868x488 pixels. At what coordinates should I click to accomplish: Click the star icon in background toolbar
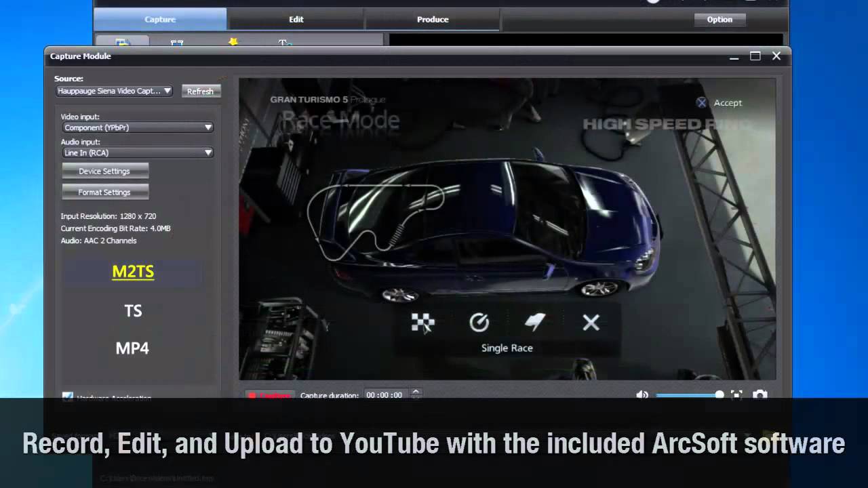click(x=233, y=42)
